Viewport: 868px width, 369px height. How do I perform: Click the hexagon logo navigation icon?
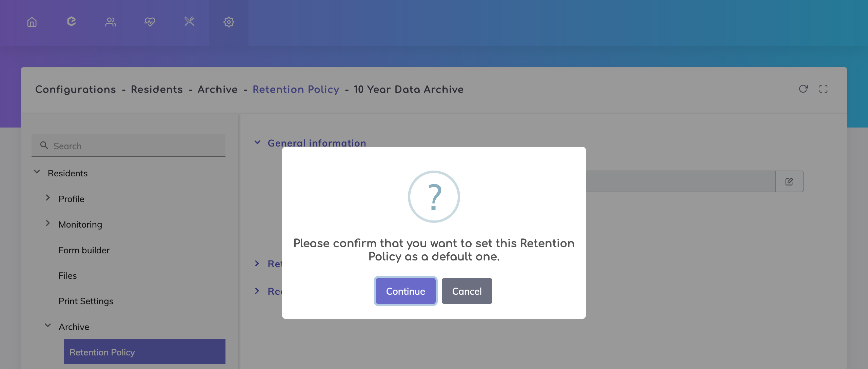71,22
